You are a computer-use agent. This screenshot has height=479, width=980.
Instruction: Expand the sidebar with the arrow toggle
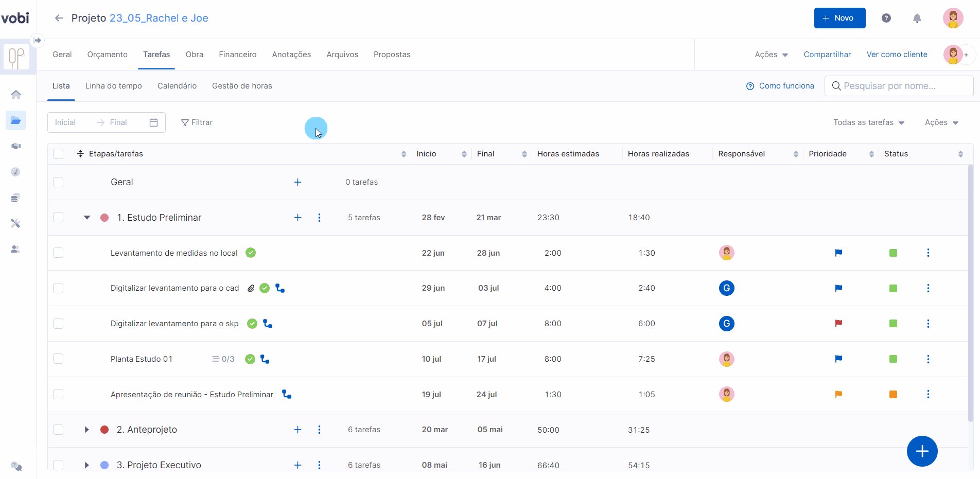pyautogui.click(x=38, y=40)
